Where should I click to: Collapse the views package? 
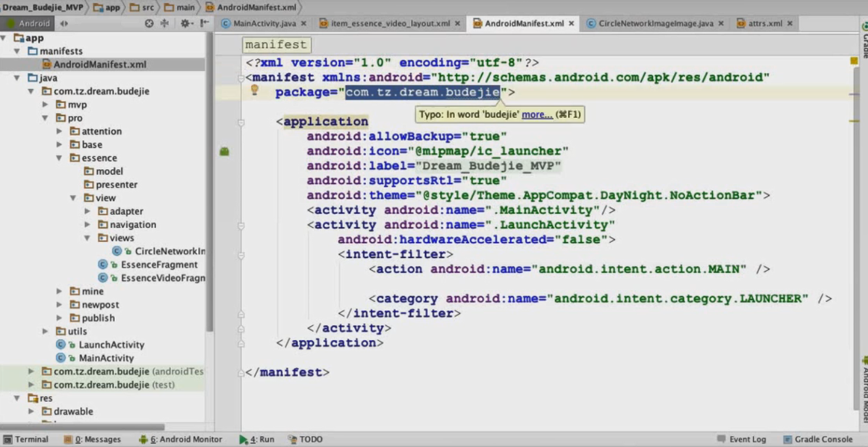[x=87, y=238]
